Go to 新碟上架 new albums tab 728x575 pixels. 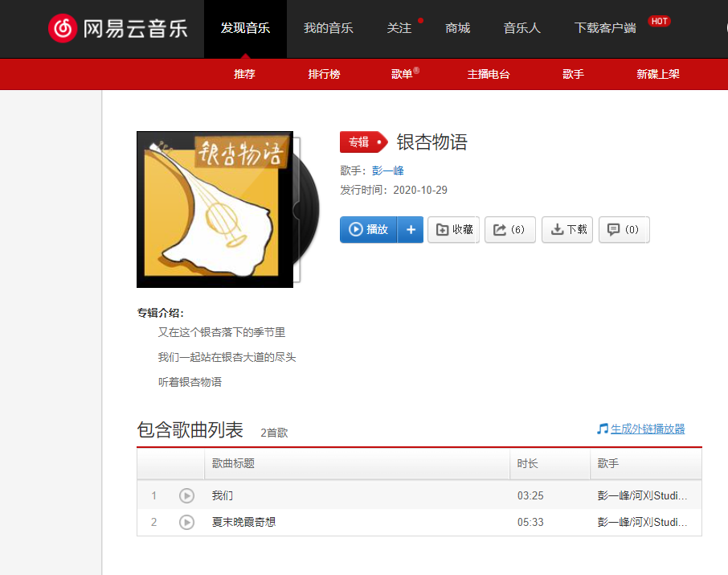point(658,74)
